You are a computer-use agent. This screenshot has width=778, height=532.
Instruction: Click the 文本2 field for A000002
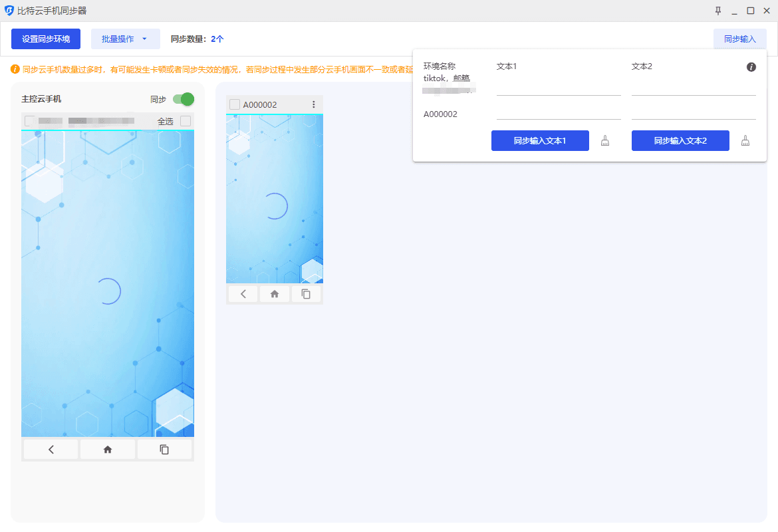(694, 112)
